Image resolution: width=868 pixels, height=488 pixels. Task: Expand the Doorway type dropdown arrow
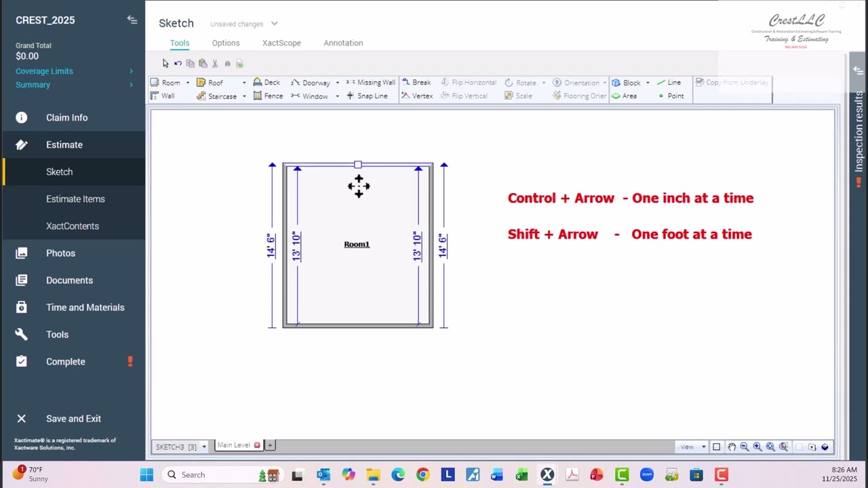pos(337,83)
